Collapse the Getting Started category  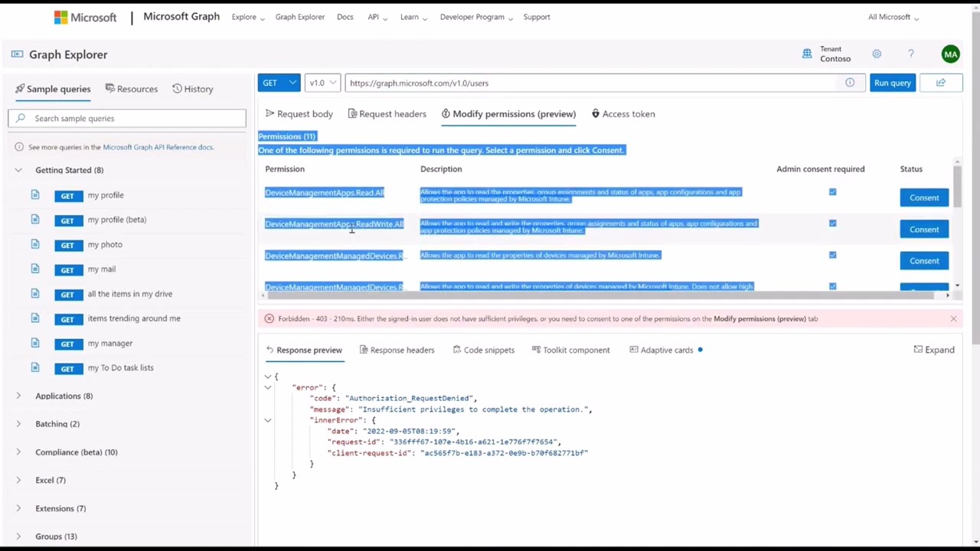coord(18,170)
